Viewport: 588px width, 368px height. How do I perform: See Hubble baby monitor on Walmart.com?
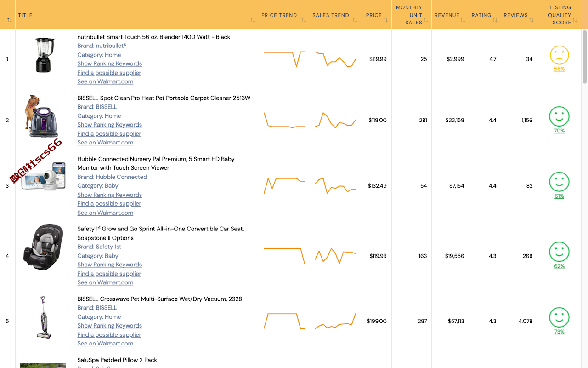(x=105, y=213)
